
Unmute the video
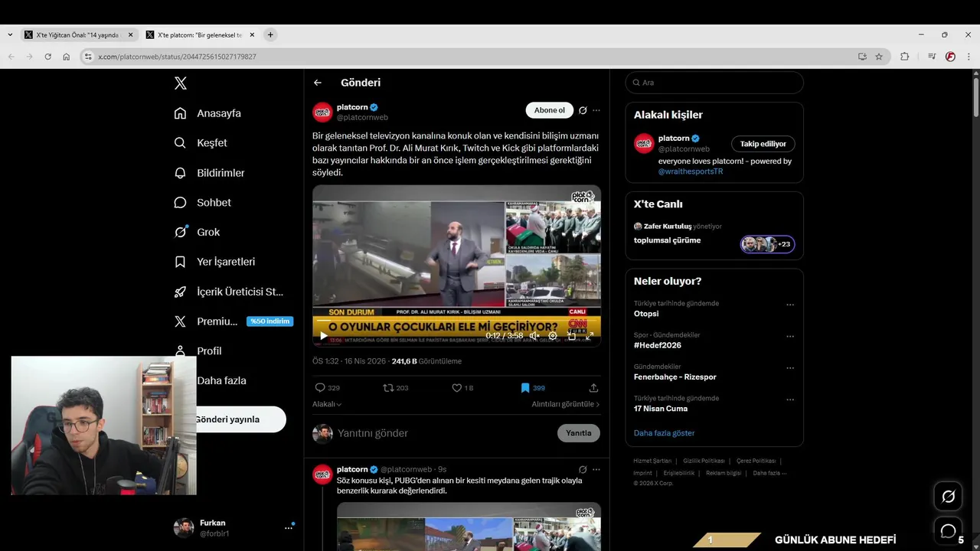534,335
